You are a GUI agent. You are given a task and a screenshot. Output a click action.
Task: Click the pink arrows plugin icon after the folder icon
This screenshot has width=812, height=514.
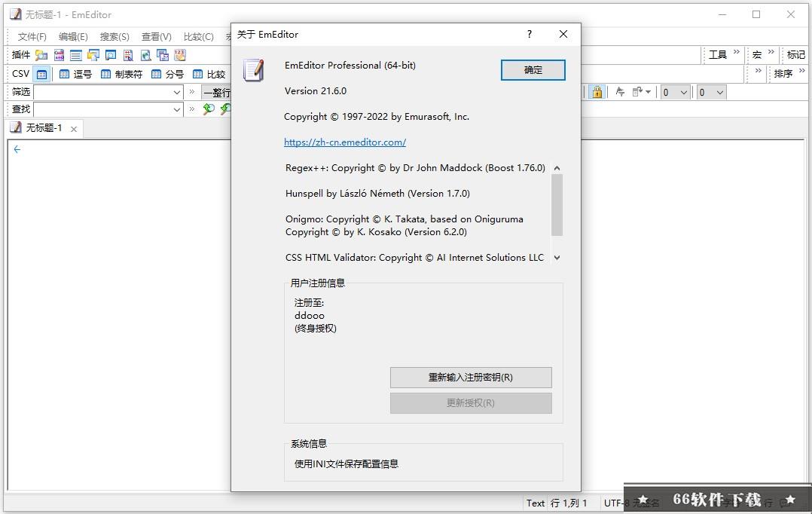59,55
